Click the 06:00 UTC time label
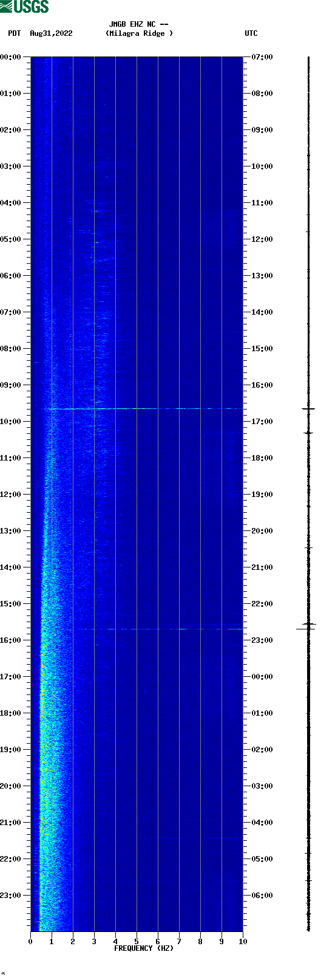 [262, 896]
